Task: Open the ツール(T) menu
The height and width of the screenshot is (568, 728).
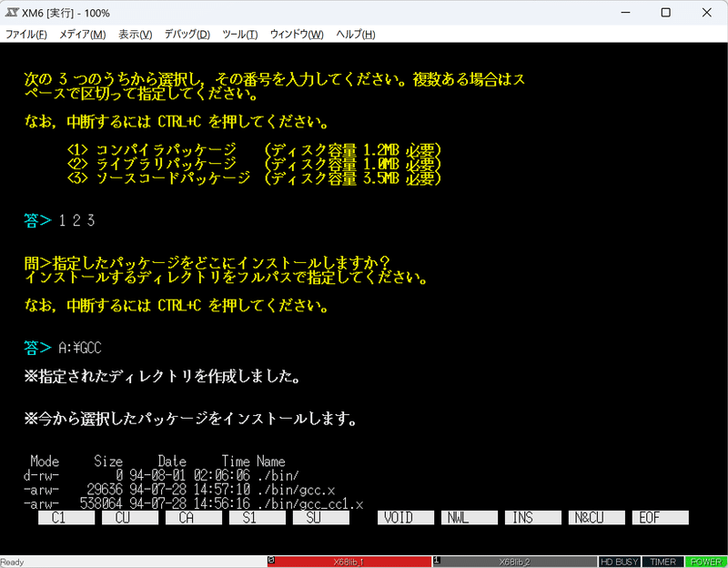Action: [x=239, y=35]
